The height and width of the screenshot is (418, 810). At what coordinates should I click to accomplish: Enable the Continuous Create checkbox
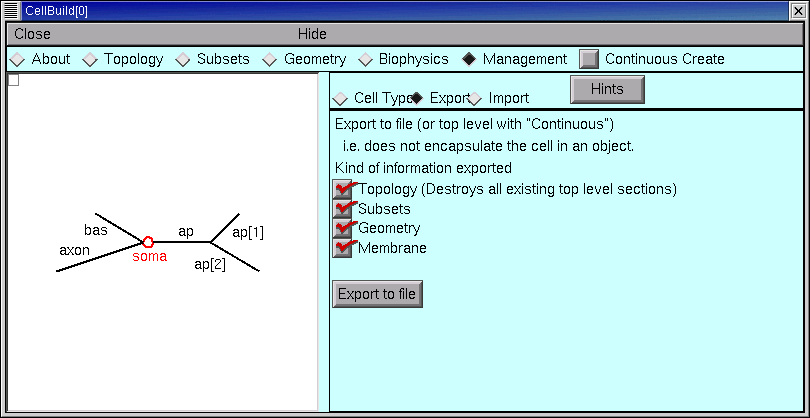590,59
